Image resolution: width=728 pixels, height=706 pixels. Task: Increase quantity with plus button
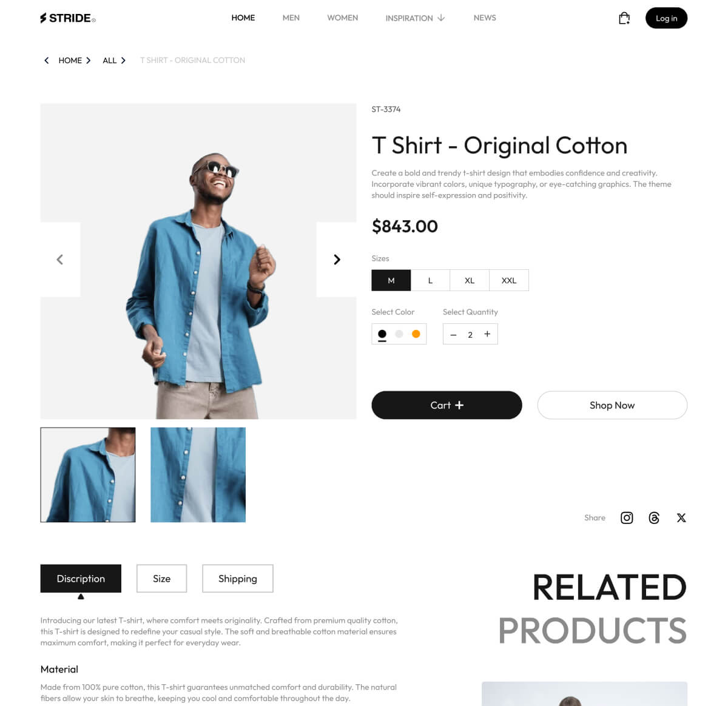487,334
